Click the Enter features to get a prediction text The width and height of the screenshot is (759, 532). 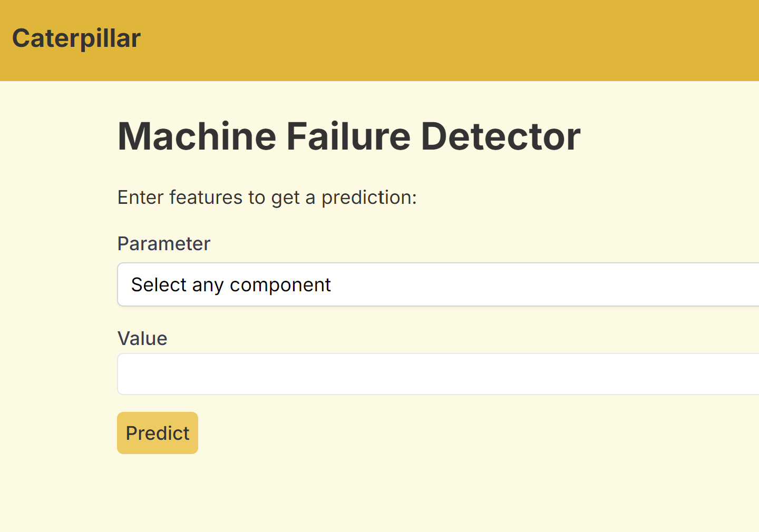pos(267,198)
